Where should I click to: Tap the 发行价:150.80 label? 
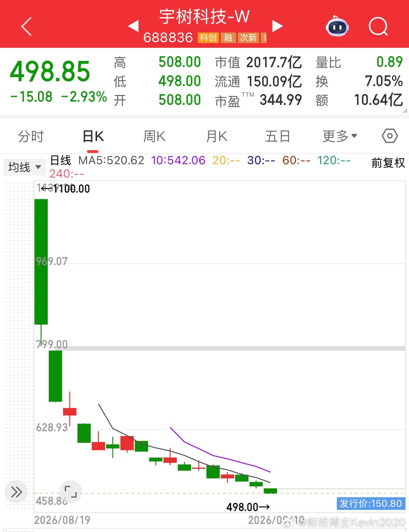coord(371,504)
